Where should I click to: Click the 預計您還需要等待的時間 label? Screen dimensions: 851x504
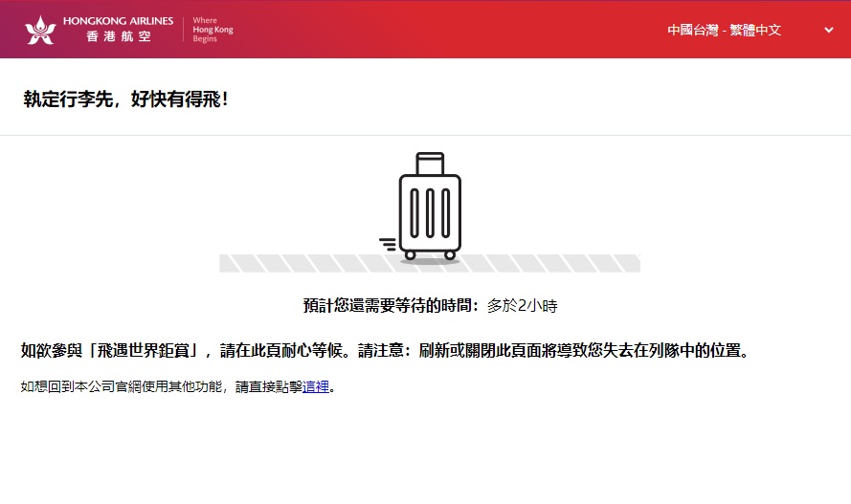[391, 306]
